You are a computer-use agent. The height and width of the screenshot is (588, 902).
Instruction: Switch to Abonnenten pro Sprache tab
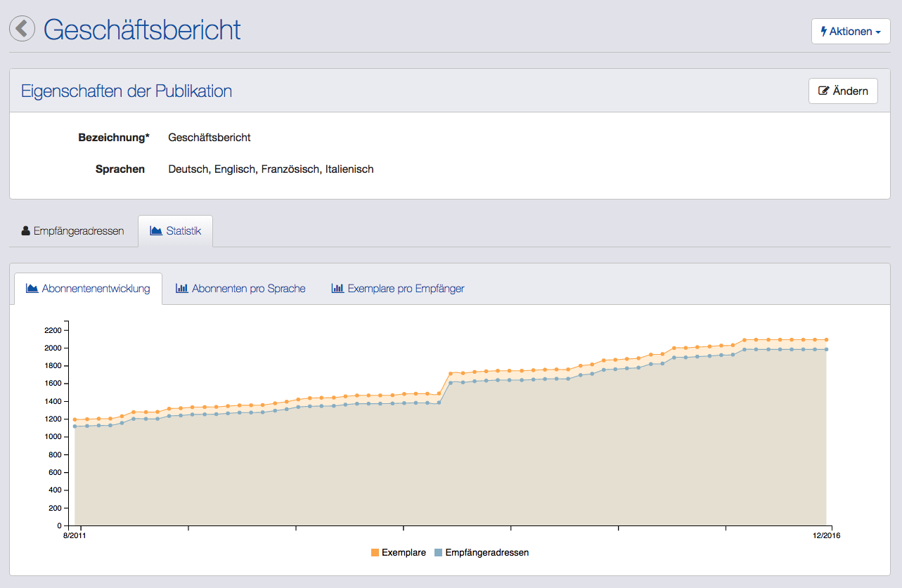(240, 289)
